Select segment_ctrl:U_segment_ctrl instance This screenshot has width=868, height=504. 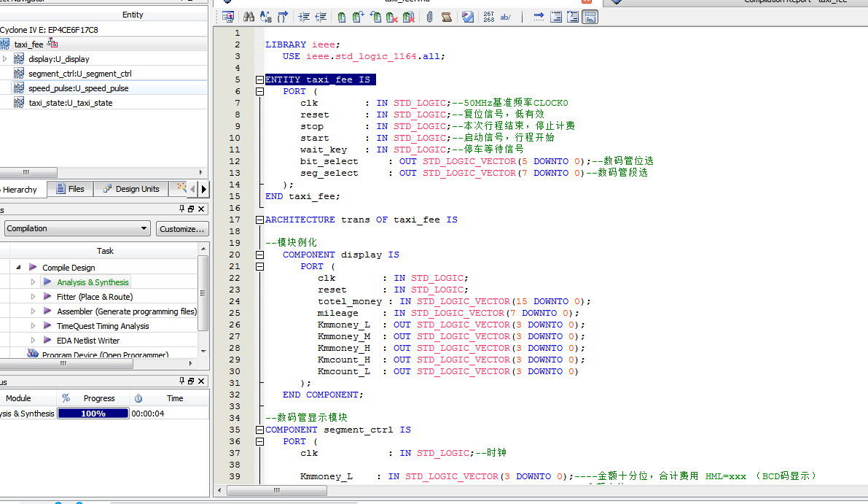[x=80, y=74]
